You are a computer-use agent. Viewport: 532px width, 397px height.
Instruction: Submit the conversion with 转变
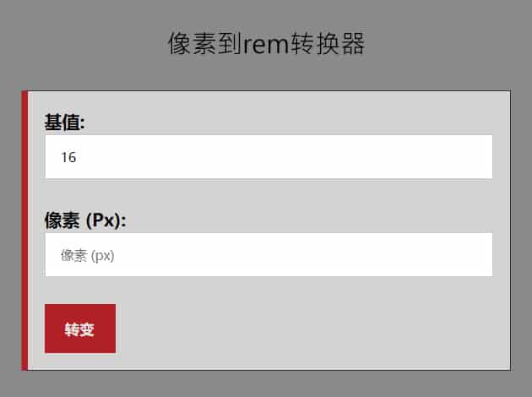coord(79,329)
